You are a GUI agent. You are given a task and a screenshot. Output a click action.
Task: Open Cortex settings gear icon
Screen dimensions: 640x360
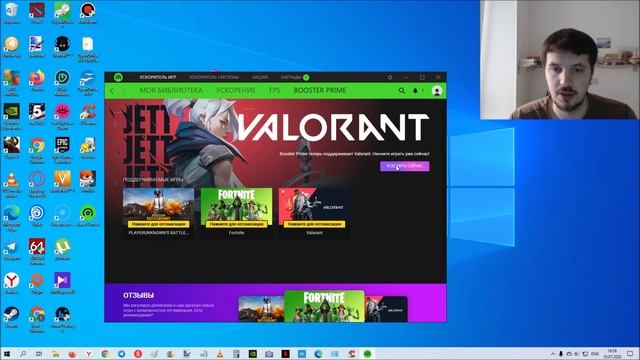(x=390, y=77)
